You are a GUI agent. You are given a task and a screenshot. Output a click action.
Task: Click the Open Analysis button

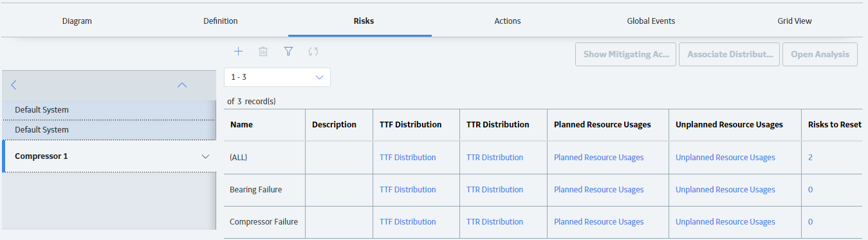point(820,54)
